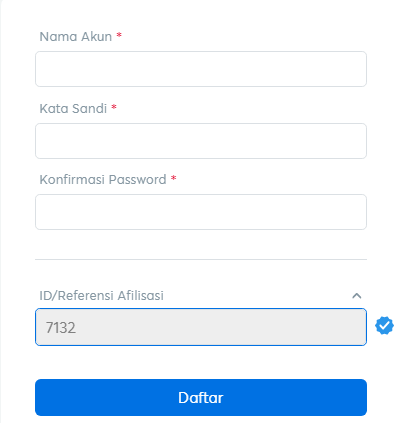Click the divider line above affiliate section
This screenshot has width=395, height=423.
click(x=201, y=259)
